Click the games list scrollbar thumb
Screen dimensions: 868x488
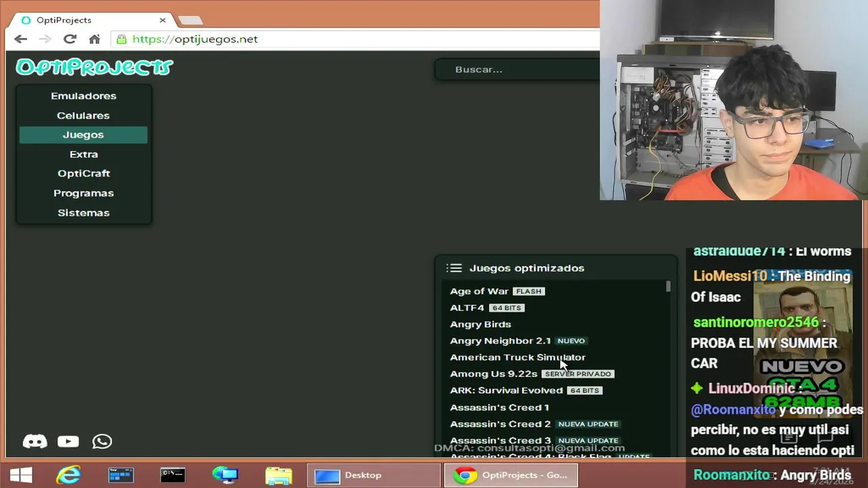pos(668,287)
